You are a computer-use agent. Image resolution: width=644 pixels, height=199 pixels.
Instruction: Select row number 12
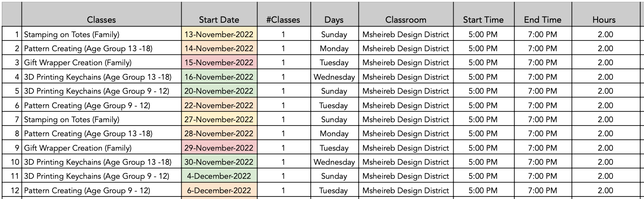click(12, 191)
